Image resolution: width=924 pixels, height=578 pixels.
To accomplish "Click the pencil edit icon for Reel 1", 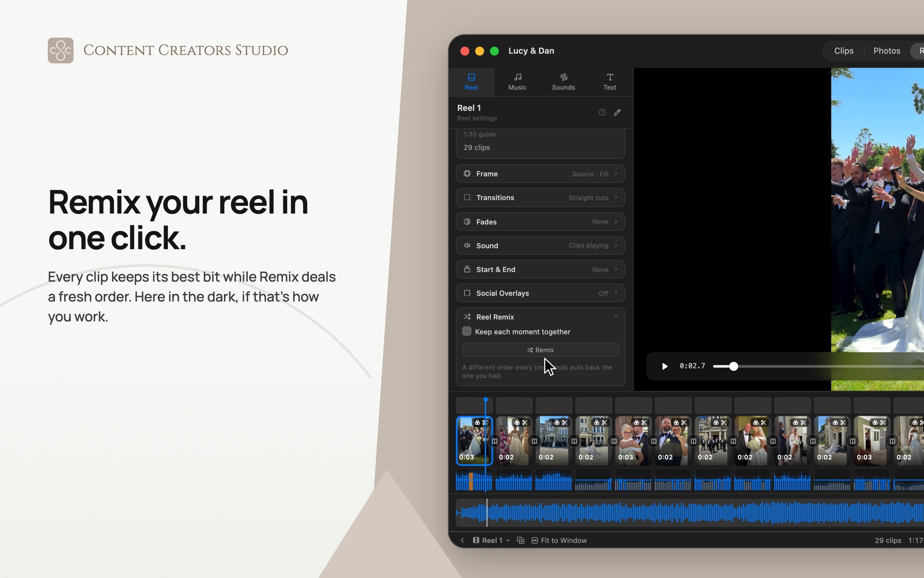I will coord(617,112).
